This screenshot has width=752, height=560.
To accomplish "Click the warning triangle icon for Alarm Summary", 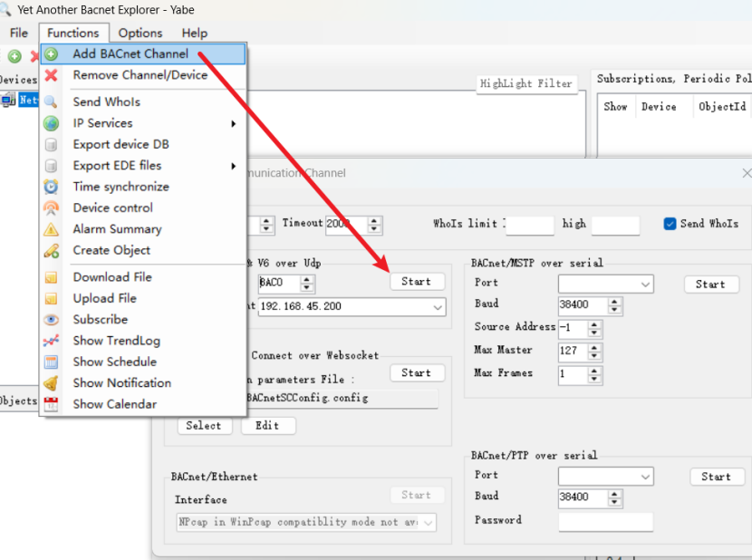I will [x=52, y=229].
